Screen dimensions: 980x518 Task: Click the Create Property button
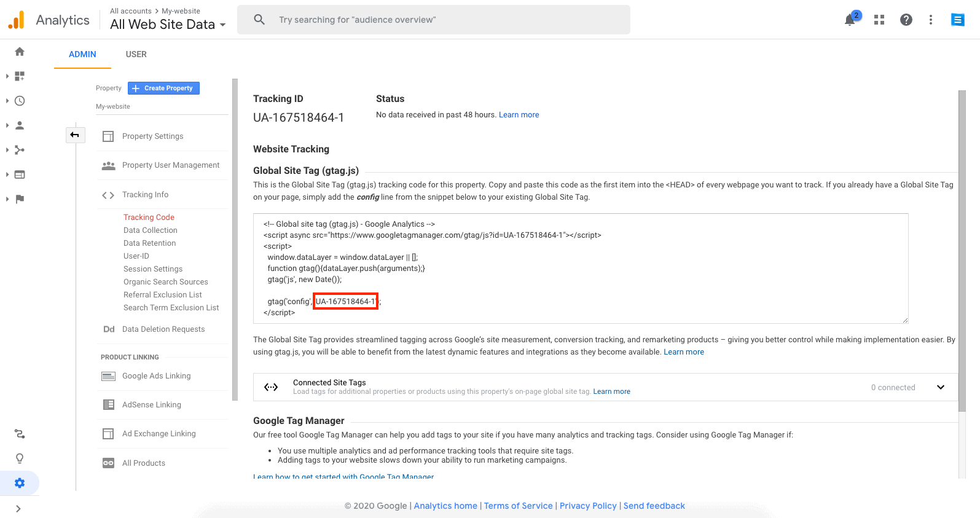(163, 88)
